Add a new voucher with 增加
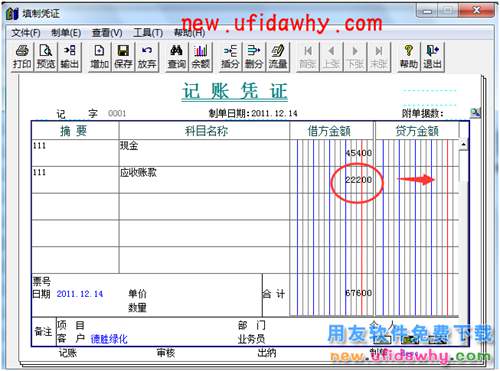This screenshot has height=371, width=500. point(99,57)
